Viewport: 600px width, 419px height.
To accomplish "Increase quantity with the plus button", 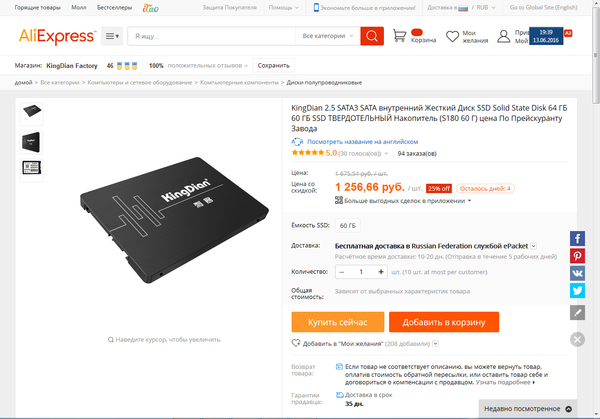I will click(381, 272).
